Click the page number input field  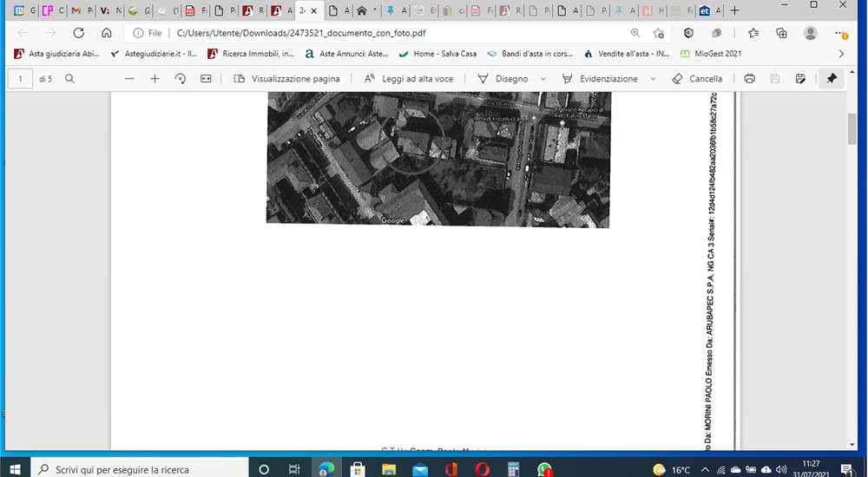(21, 79)
